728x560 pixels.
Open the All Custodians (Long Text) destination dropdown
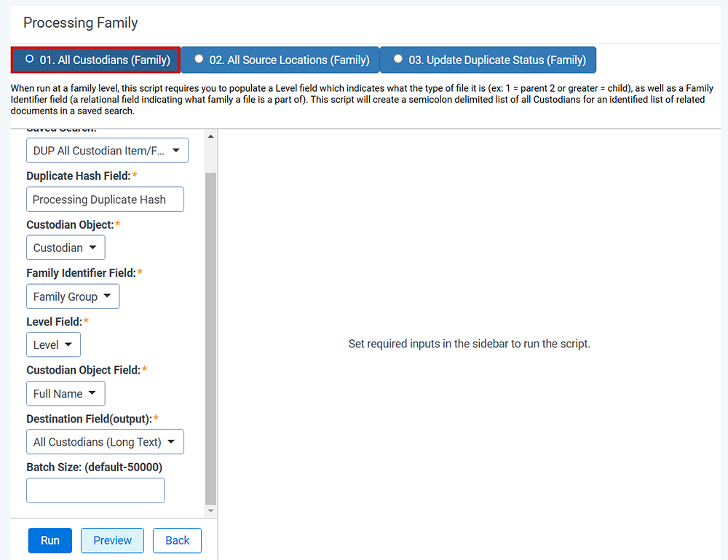[x=105, y=441]
